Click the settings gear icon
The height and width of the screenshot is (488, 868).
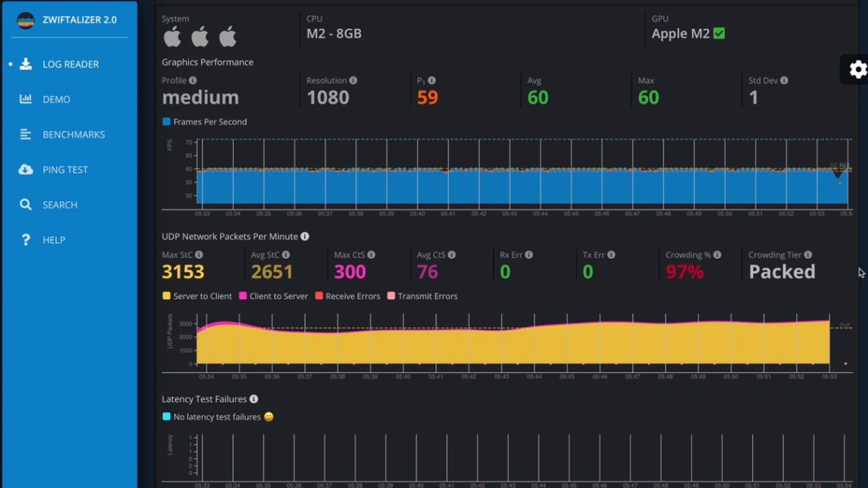[857, 69]
